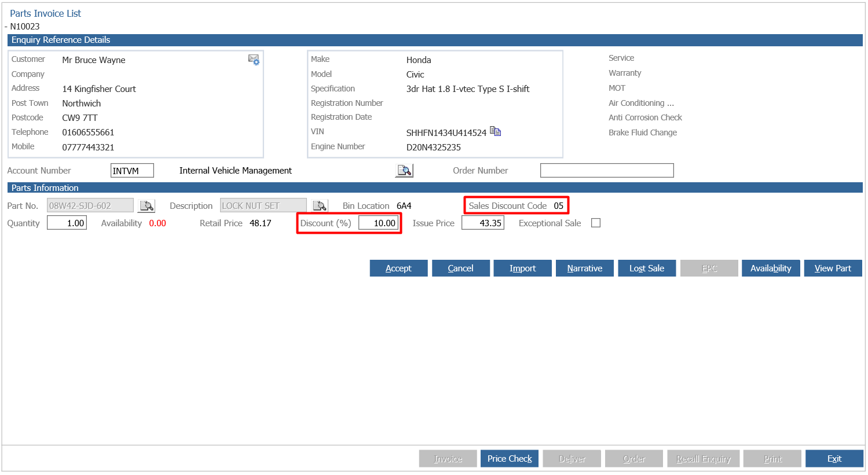Open the View Part button
Image resolution: width=868 pixels, height=475 pixels.
point(833,268)
